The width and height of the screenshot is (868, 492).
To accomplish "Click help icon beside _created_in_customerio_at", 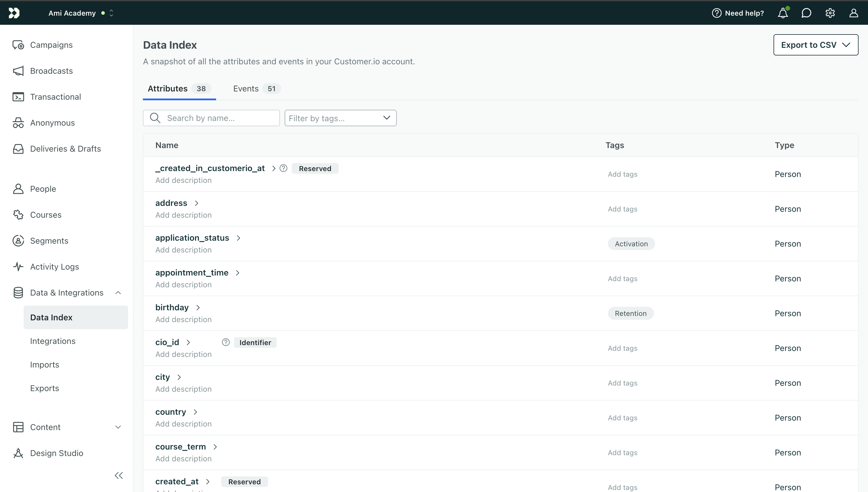I will (x=283, y=168).
